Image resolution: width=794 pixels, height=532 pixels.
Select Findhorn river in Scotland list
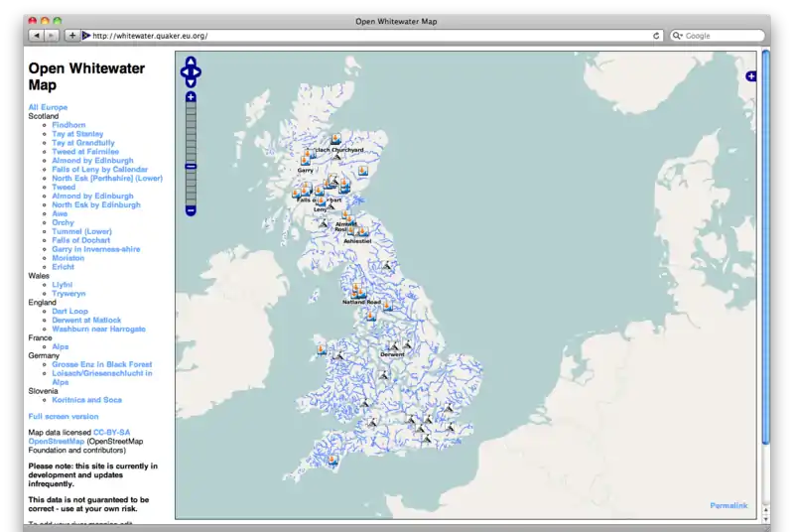[69, 125]
